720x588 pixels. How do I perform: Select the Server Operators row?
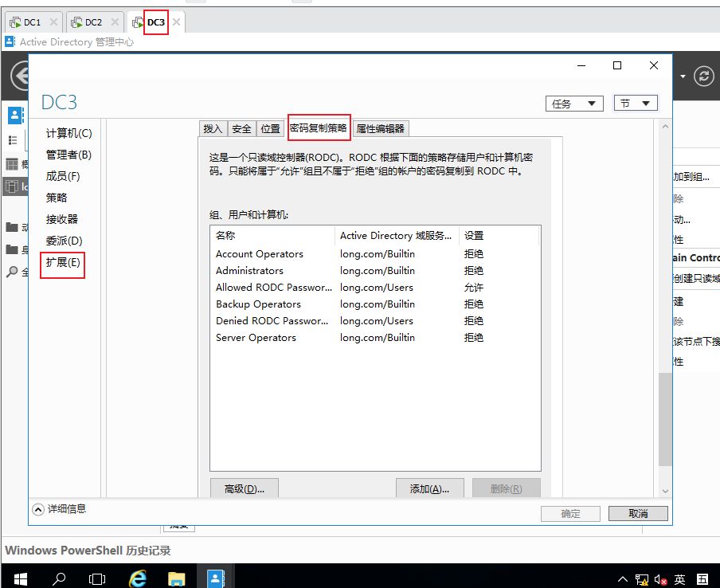[374, 338]
